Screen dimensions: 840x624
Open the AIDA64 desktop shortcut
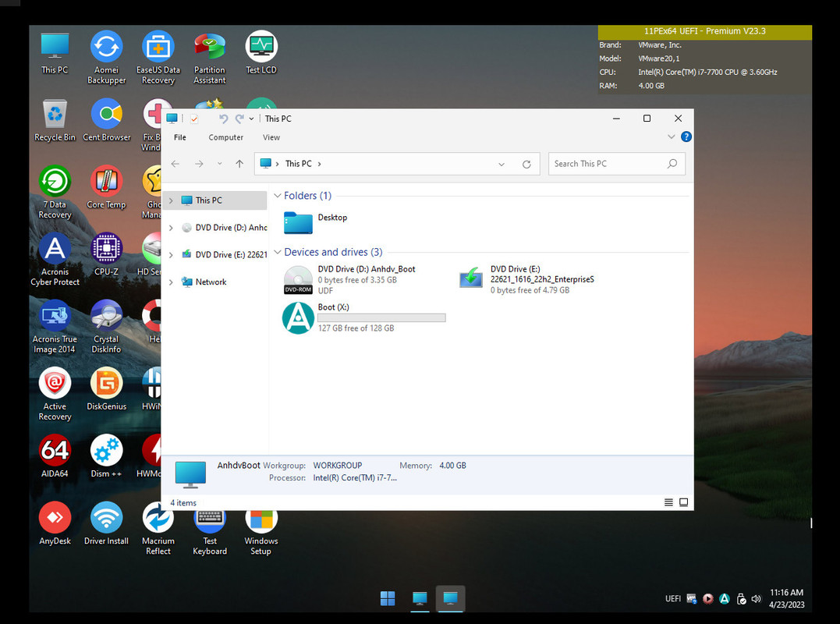55,456
